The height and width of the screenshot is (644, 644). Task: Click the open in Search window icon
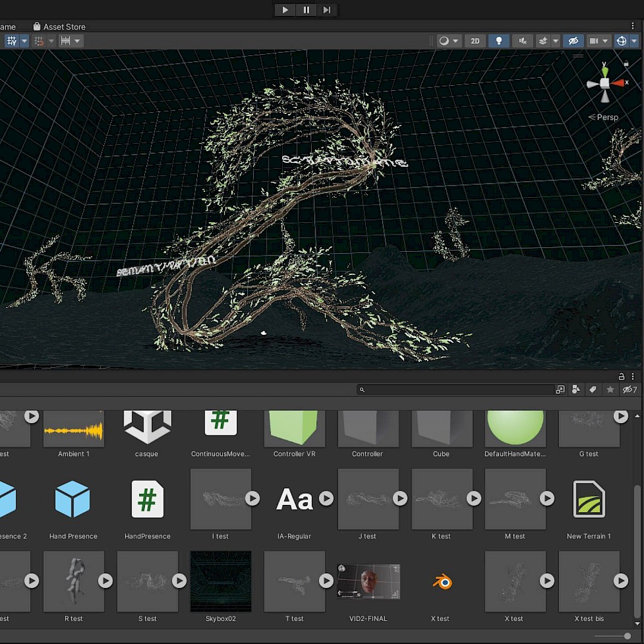click(560, 390)
